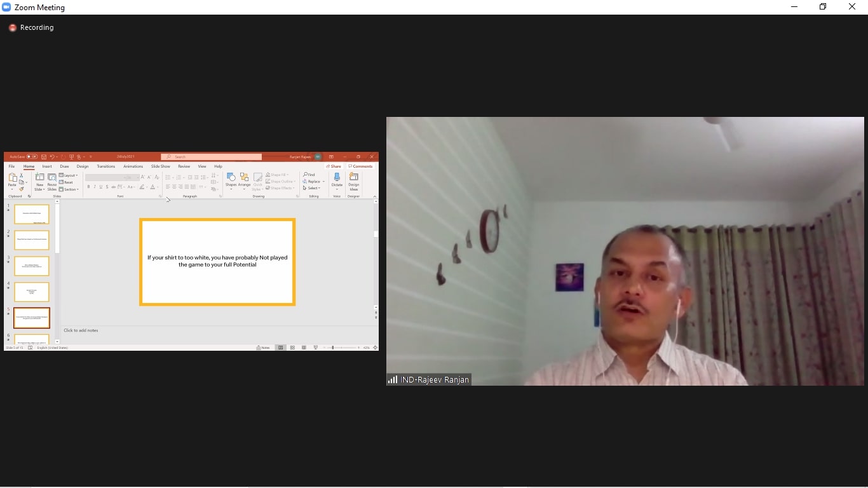868x488 pixels.
Task: Open the Select dropdown in Editing
Action: pos(312,188)
